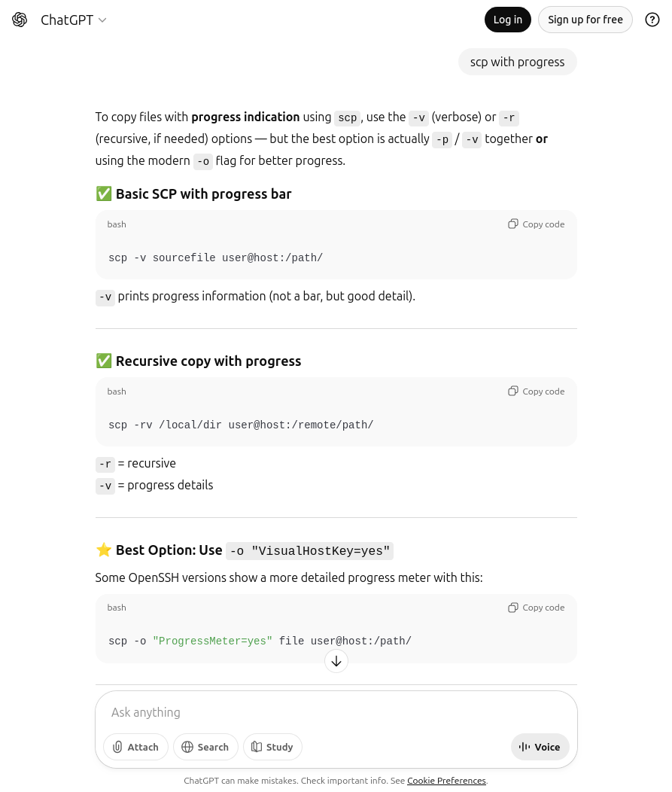Click the "scp with progress" user message bubble
This screenshot has width=672, height=792.
[x=517, y=62]
